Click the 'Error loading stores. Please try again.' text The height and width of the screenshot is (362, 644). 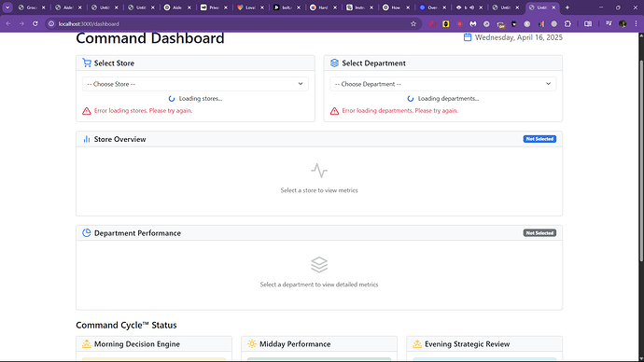click(143, 111)
